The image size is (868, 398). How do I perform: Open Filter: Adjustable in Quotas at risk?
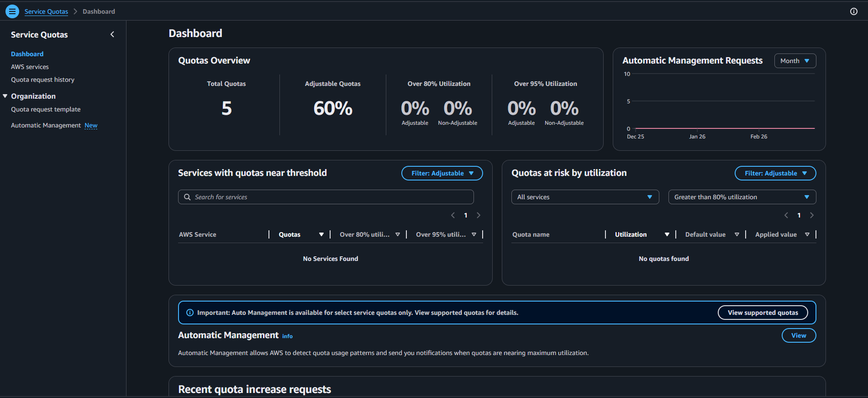(775, 173)
